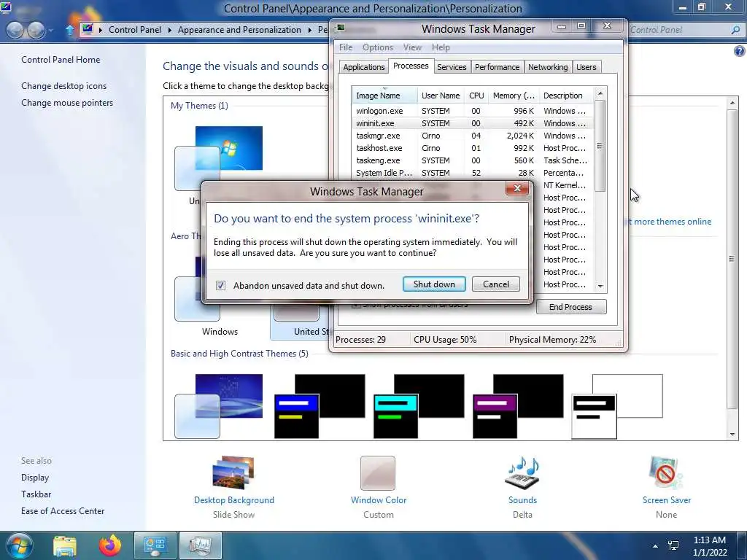Open the Windows Start button
The image size is (747, 560).
[19, 546]
